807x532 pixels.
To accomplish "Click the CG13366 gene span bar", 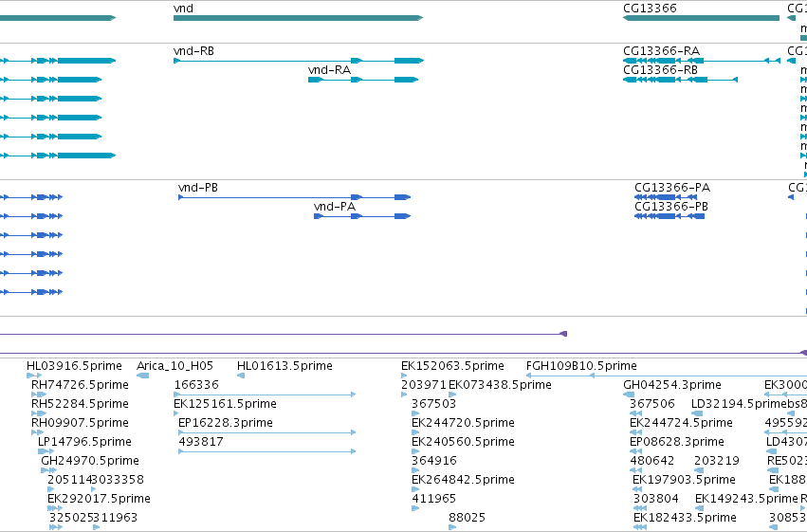I will click(x=701, y=18).
